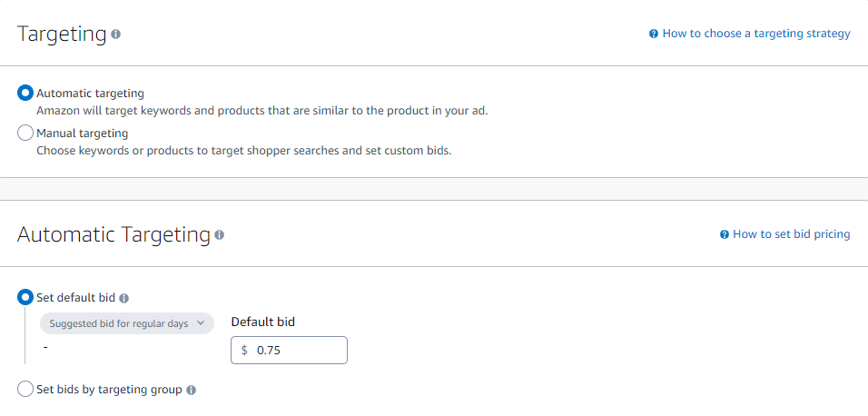
Task: Click the Set default bid label text
Action: (76, 297)
